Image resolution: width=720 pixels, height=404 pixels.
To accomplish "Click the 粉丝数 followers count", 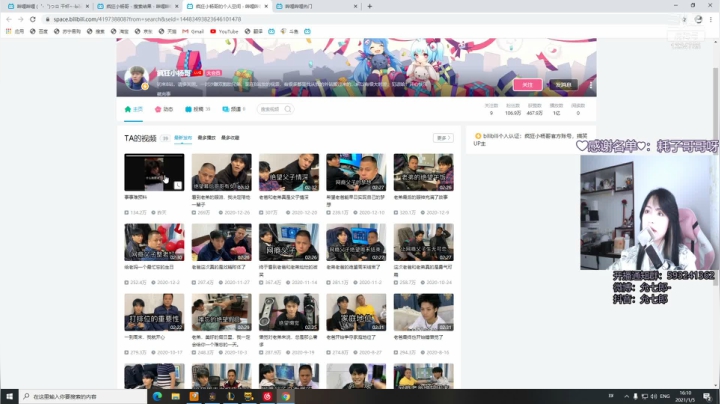I will coord(513,109).
